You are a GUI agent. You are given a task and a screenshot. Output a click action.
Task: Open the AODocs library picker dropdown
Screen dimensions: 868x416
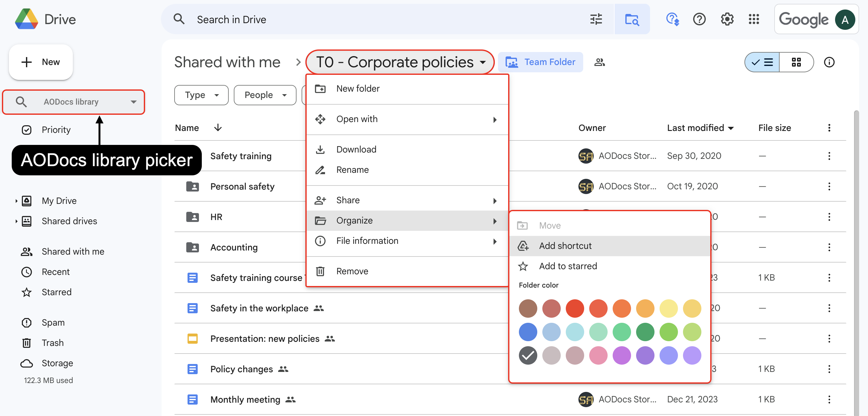pyautogui.click(x=73, y=102)
